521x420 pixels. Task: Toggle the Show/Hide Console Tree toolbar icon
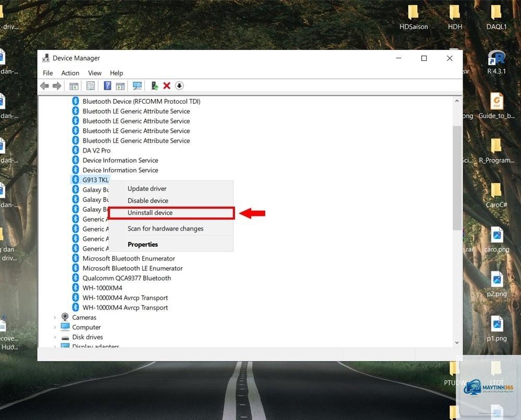coord(74,86)
